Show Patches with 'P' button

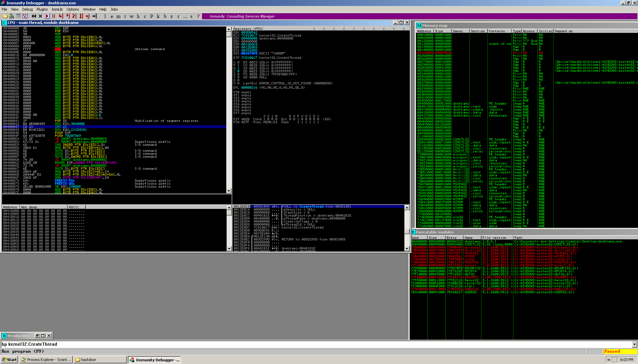pyautogui.click(x=152, y=16)
